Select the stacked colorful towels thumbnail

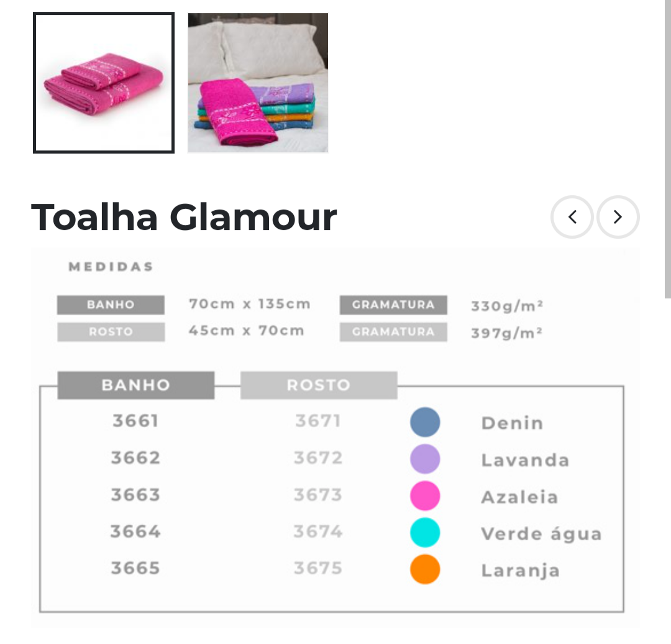tap(258, 83)
